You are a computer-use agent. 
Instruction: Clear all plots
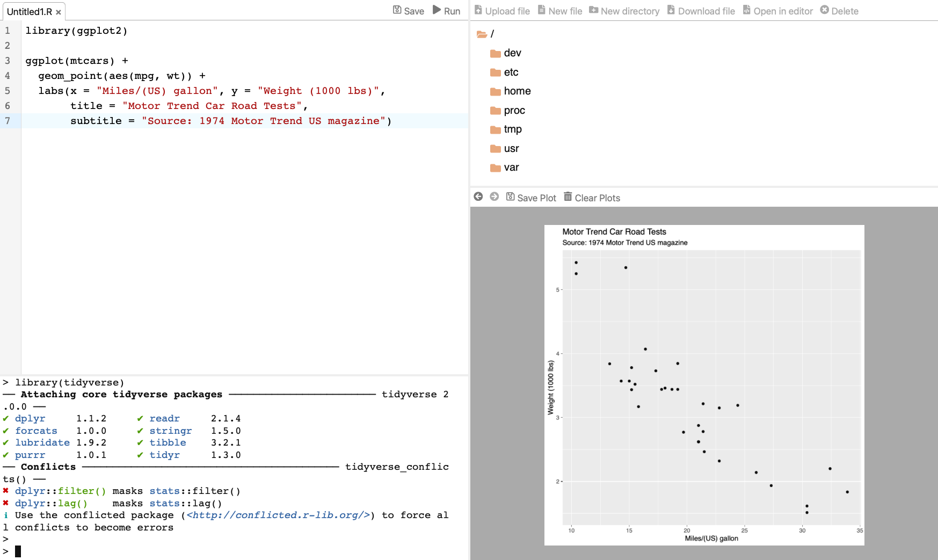click(592, 198)
